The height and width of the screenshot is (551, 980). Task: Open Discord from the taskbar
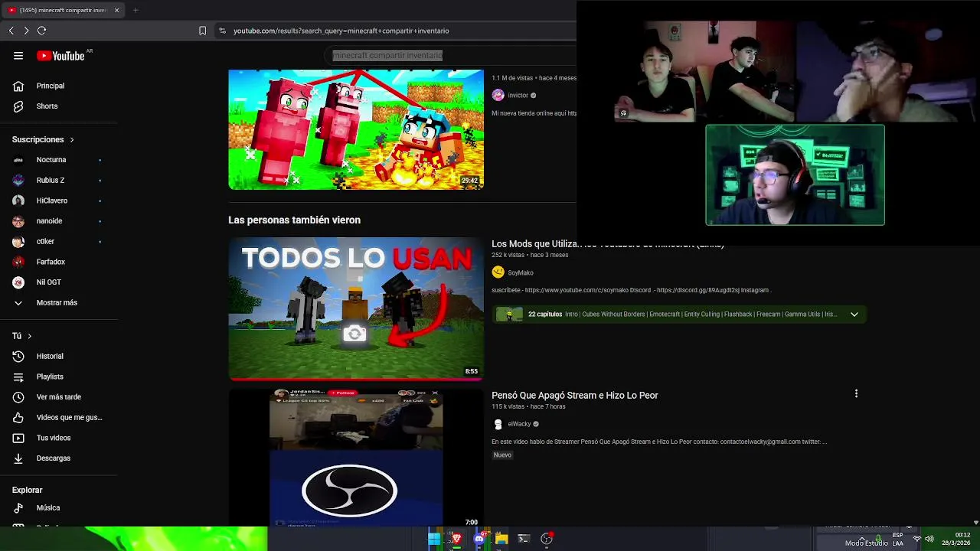click(479, 539)
